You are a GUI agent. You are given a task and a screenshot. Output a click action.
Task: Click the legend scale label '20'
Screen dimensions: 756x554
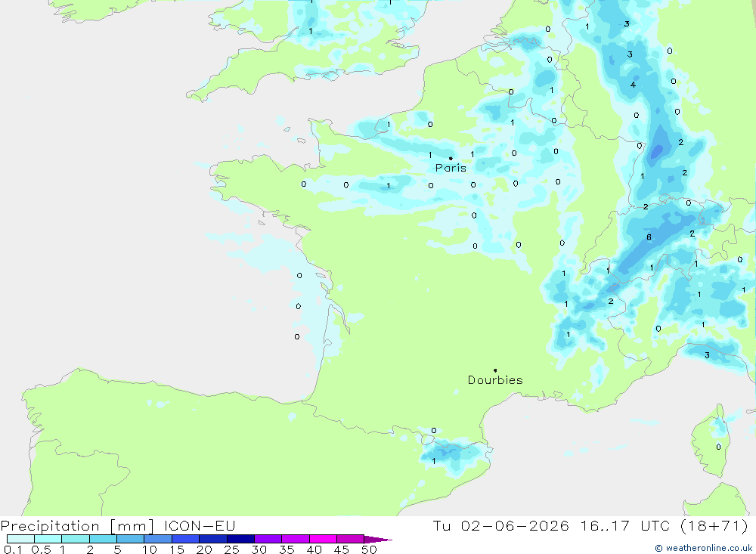204,549
